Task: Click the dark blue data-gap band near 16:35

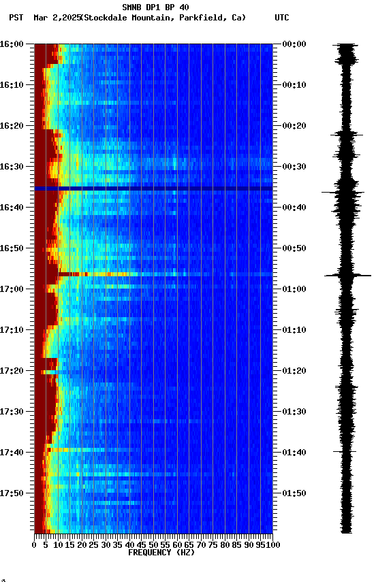Action: pos(153,189)
